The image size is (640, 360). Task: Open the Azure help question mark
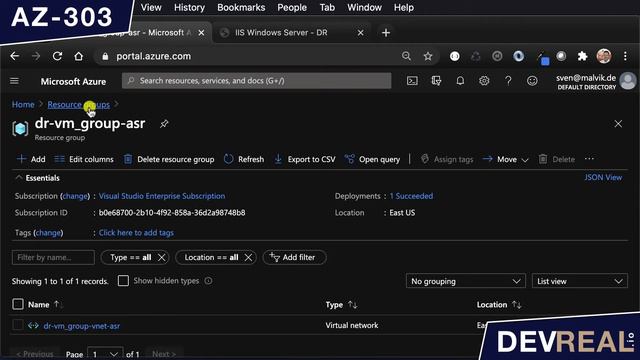coord(508,81)
